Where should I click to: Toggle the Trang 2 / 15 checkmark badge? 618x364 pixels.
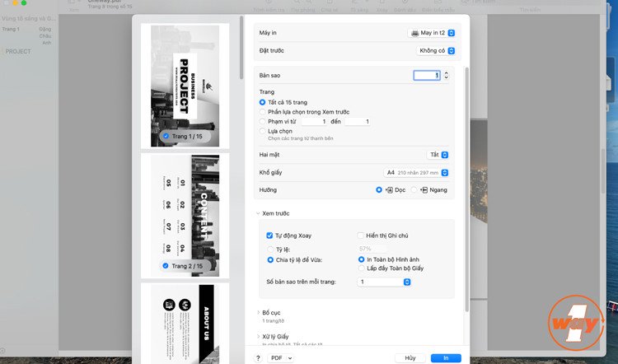(x=166, y=266)
